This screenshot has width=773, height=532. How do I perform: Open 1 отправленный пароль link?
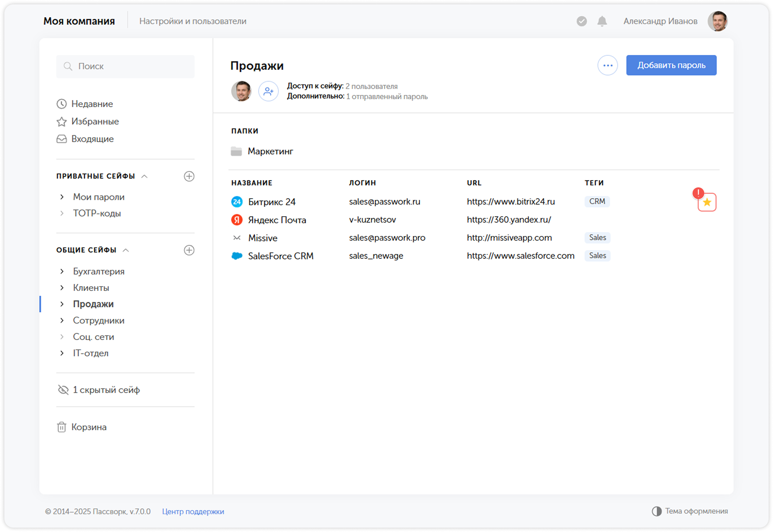[387, 96]
